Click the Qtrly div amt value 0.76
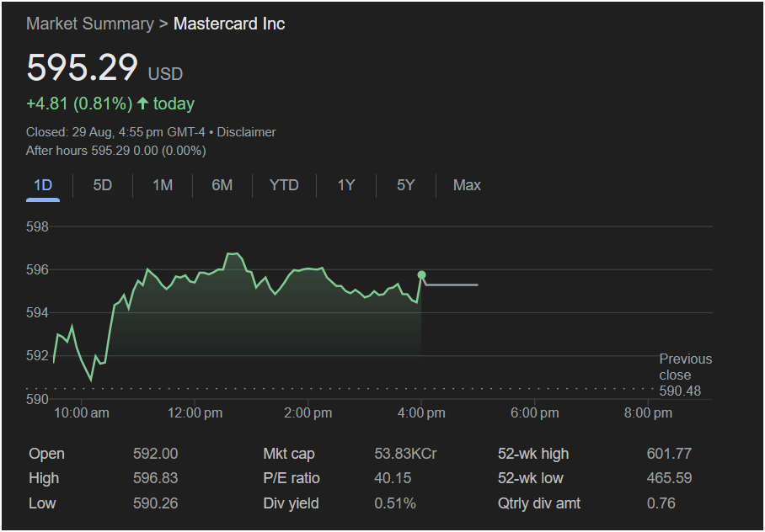The image size is (765, 532). tap(661, 503)
